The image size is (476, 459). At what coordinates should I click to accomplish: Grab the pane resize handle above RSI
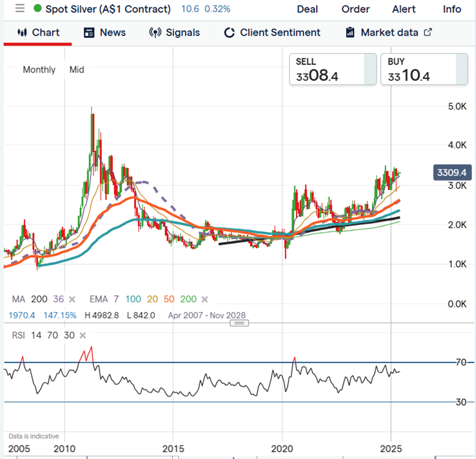(239, 323)
